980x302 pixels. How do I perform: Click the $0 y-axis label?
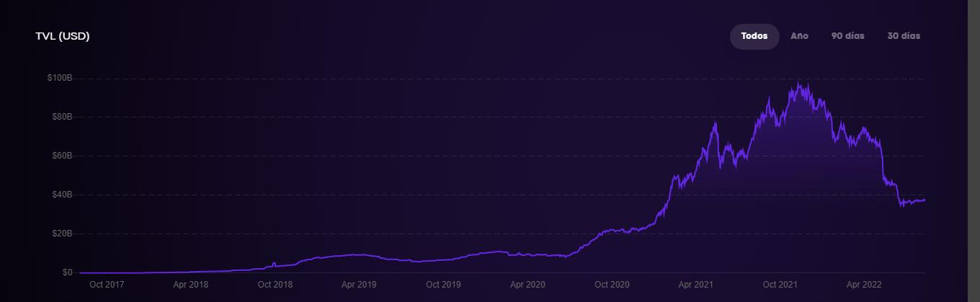tap(67, 272)
